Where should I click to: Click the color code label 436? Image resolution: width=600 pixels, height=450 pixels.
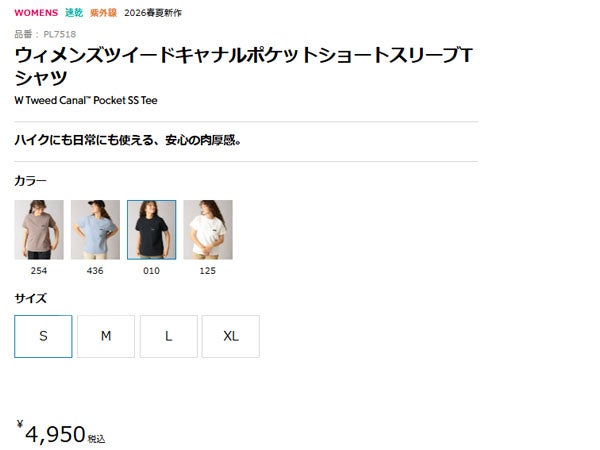coord(95,271)
